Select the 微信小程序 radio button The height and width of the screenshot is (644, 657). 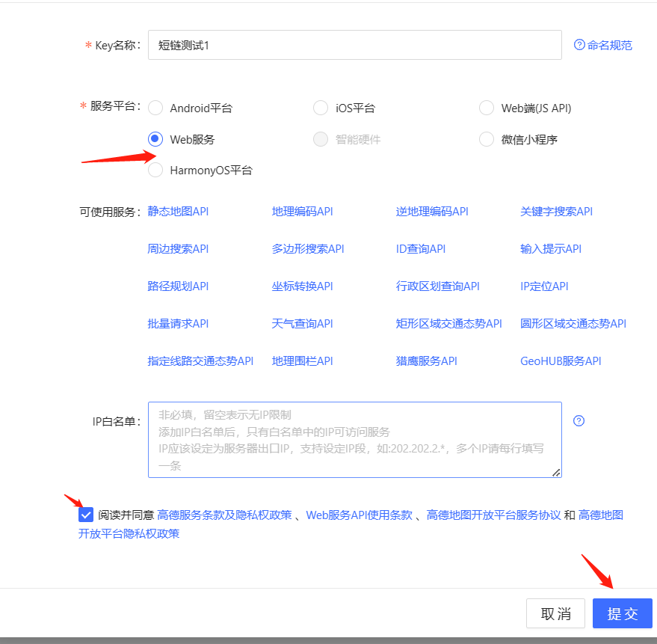[x=487, y=139]
